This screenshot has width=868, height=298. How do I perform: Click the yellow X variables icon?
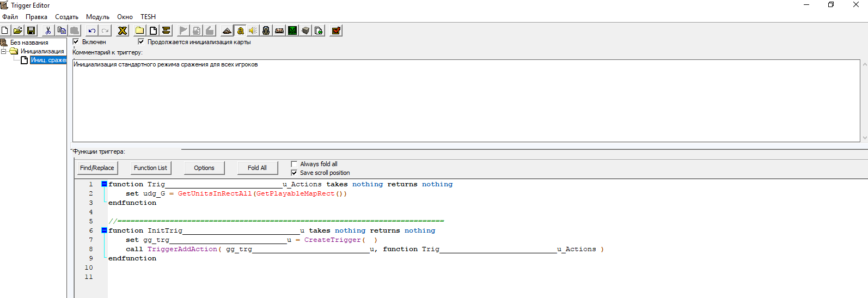click(x=123, y=31)
